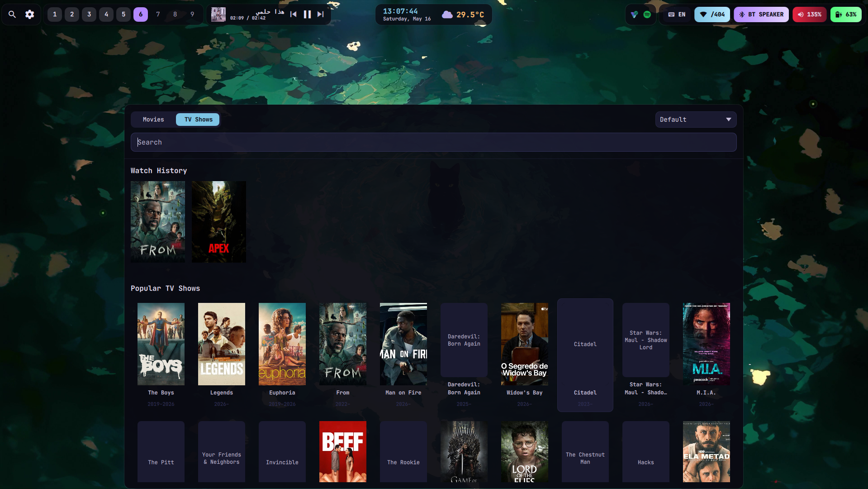The image size is (868, 489).
Task: Switch to the Movies tab
Action: pos(153,120)
